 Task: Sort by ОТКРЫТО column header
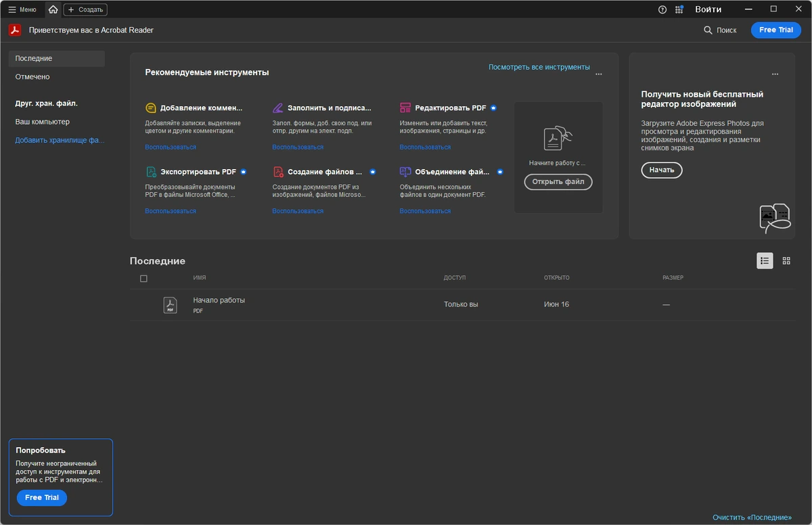pos(557,278)
